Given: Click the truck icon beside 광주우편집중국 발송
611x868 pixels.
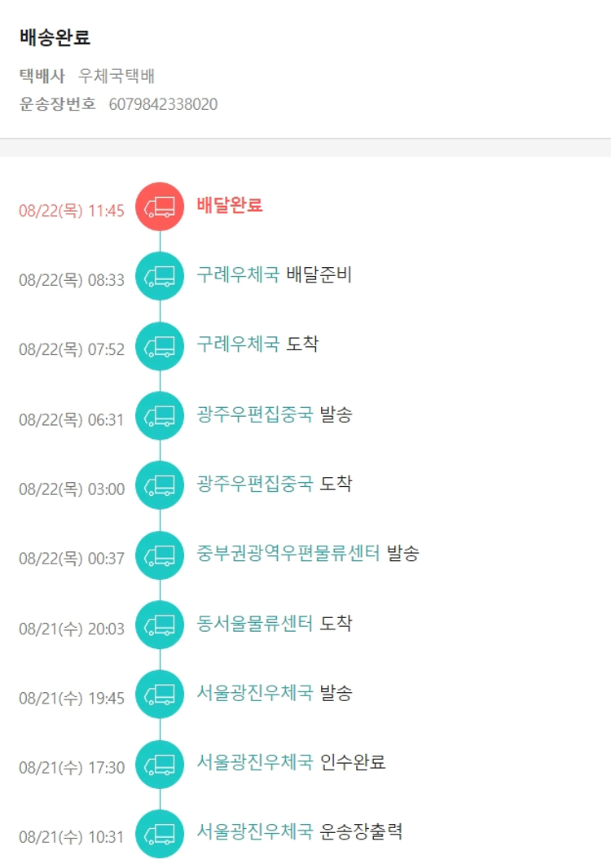Looking at the screenshot, I should [160, 416].
